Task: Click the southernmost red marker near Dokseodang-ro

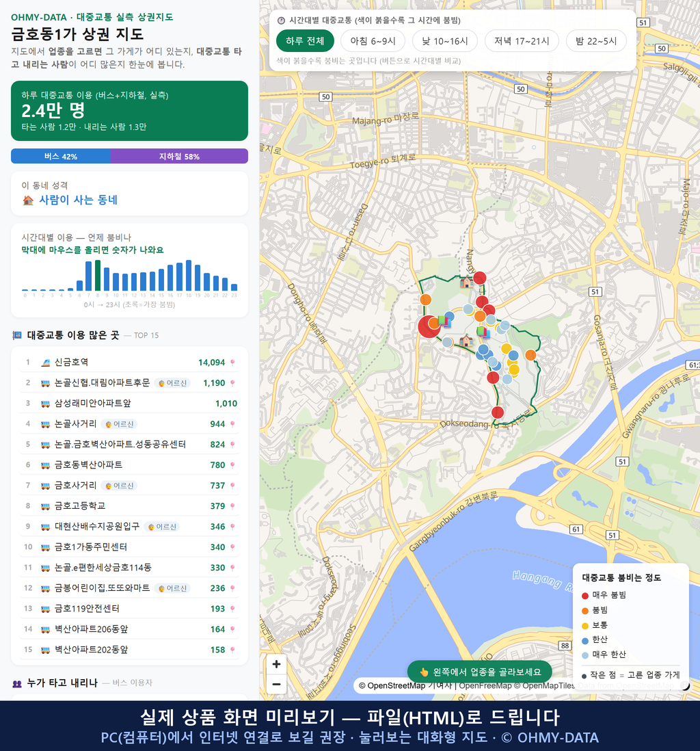Action: [498, 412]
